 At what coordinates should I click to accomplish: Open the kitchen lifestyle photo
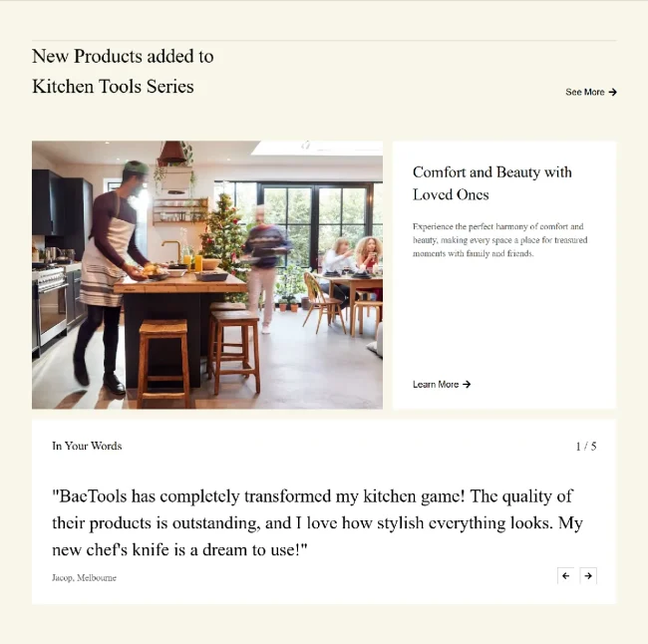coord(207,275)
